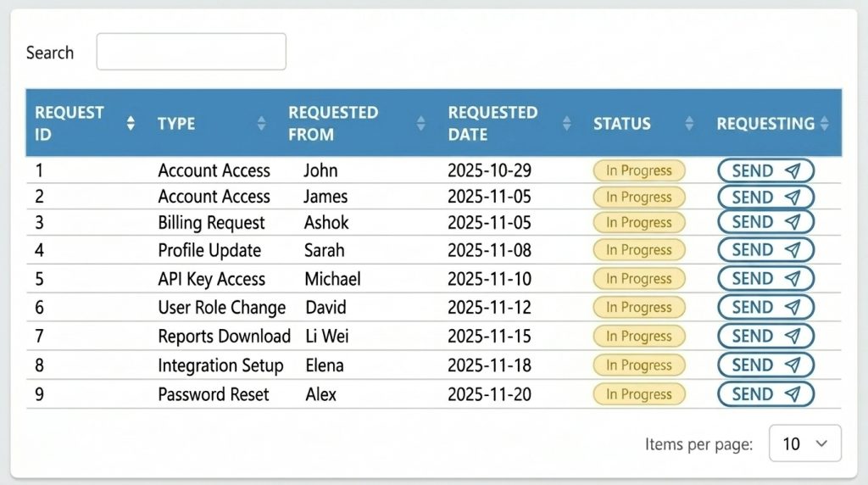
Task: Sort the table by Request ID column
Action: [131, 124]
